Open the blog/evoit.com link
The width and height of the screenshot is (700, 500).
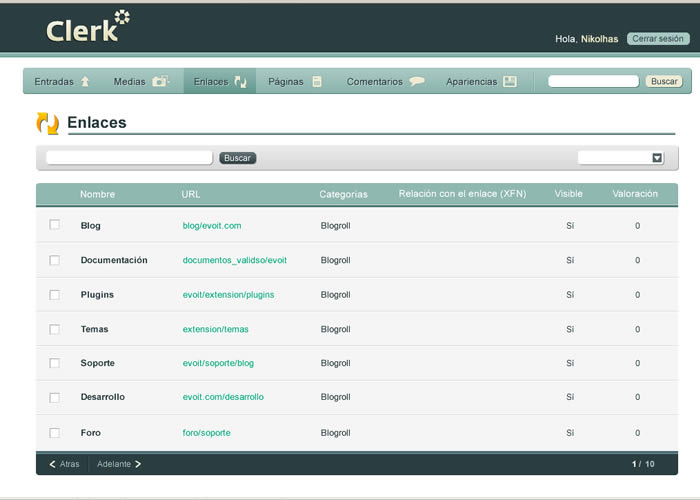pos(212,226)
